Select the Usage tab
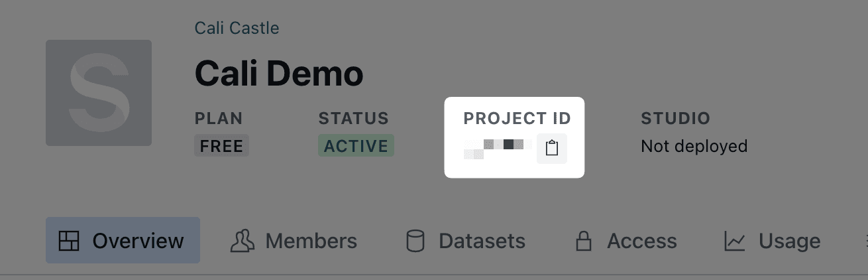Screen dimensions: 868x280 [789, 241]
